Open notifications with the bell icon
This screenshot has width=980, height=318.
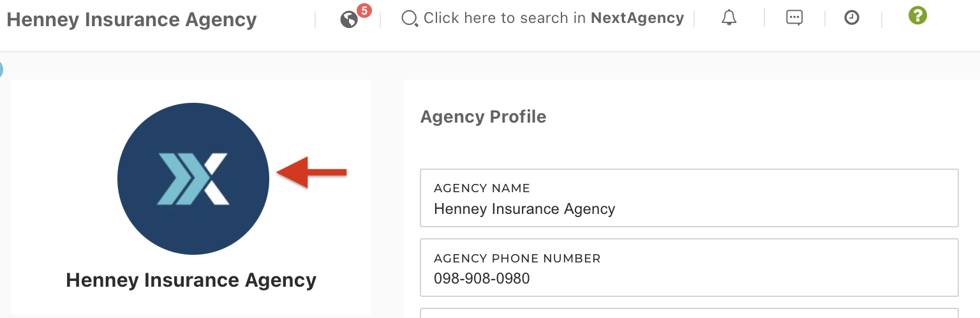pyautogui.click(x=729, y=19)
